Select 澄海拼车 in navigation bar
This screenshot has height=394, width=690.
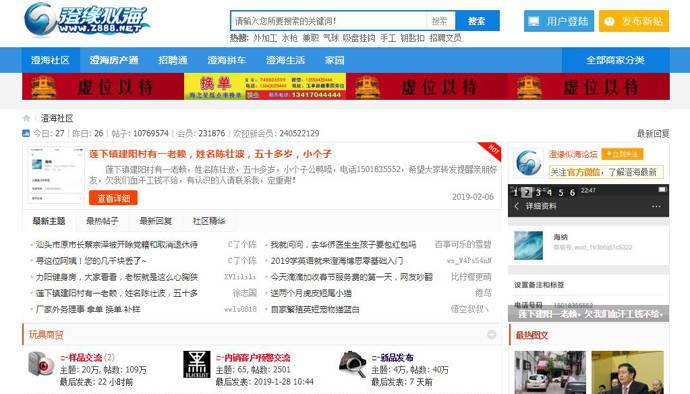coord(227,60)
